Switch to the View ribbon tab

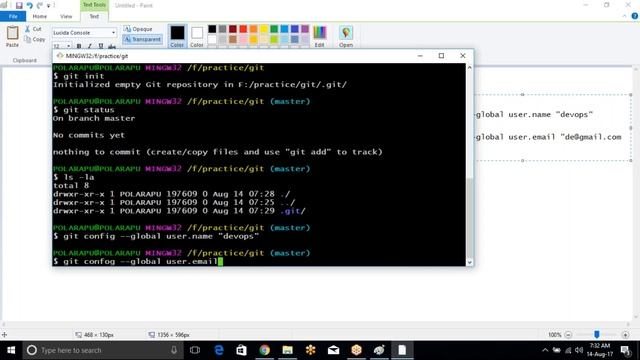[x=66, y=16]
